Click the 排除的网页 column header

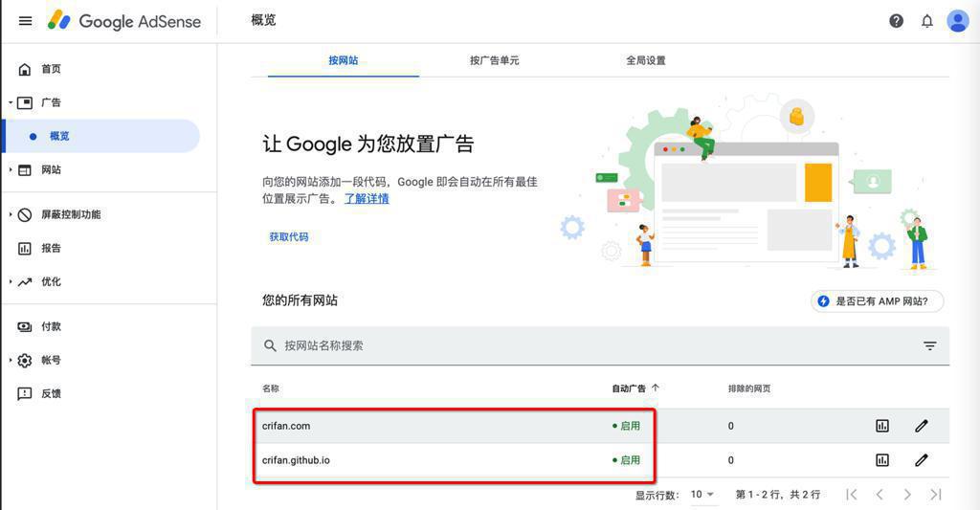749,388
